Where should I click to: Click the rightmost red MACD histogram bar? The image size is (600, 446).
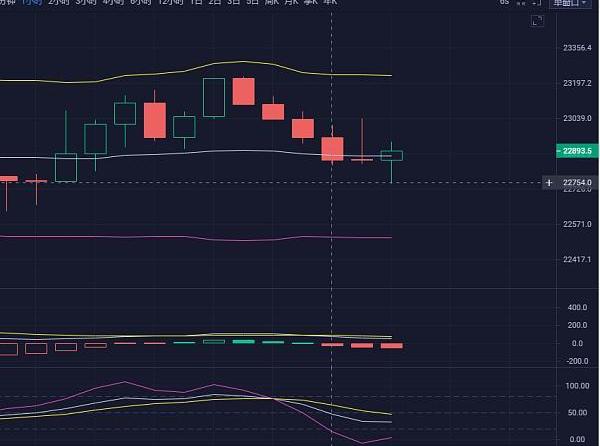click(x=391, y=345)
